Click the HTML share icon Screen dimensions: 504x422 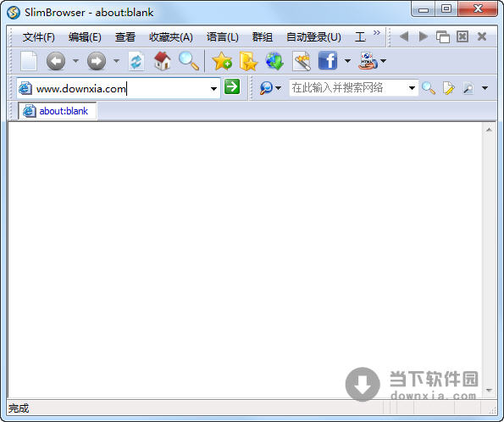(368, 61)
